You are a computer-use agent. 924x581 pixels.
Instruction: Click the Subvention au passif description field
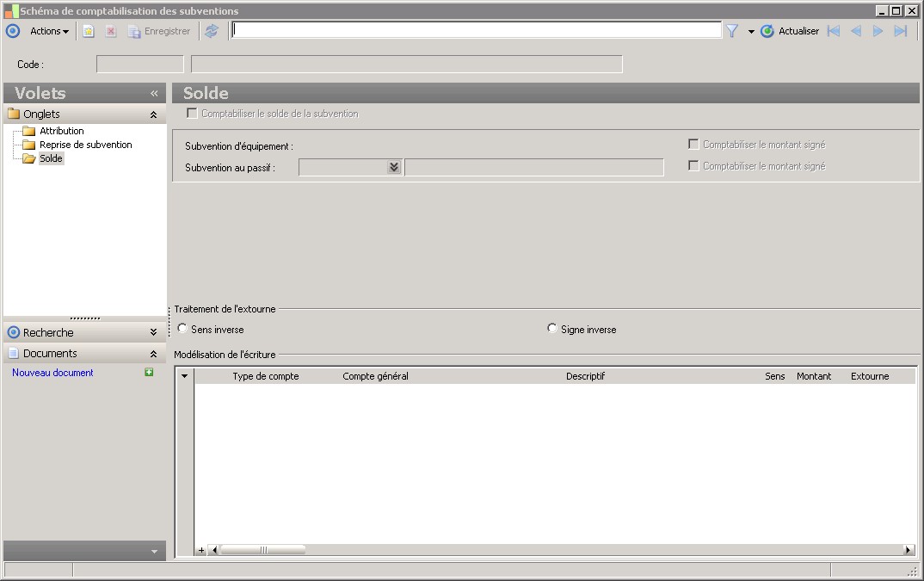pos(534,168)
